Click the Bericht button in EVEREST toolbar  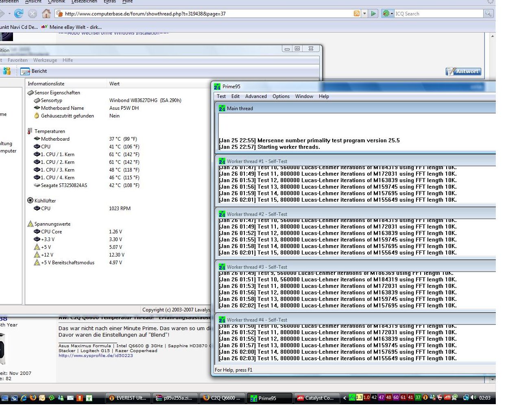[x=34, y=71]
